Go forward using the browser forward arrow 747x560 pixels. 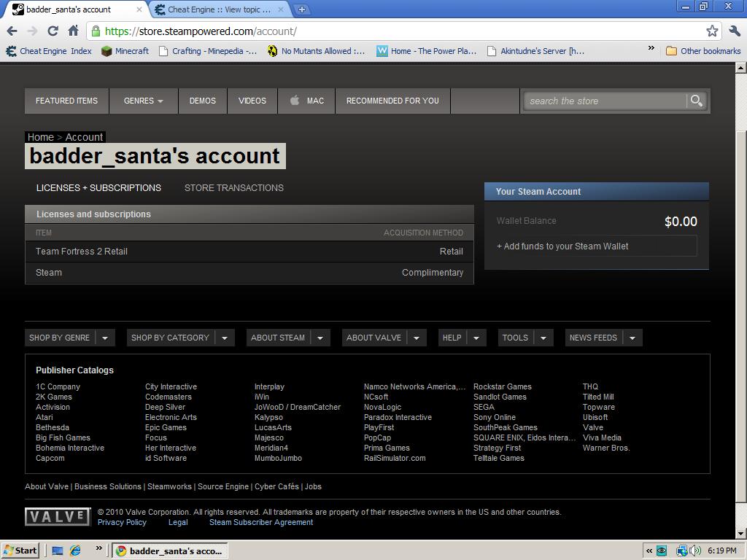32,31
